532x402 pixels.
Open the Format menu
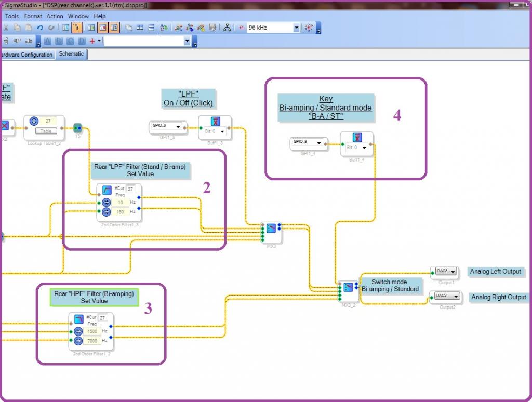coord(33,16)
